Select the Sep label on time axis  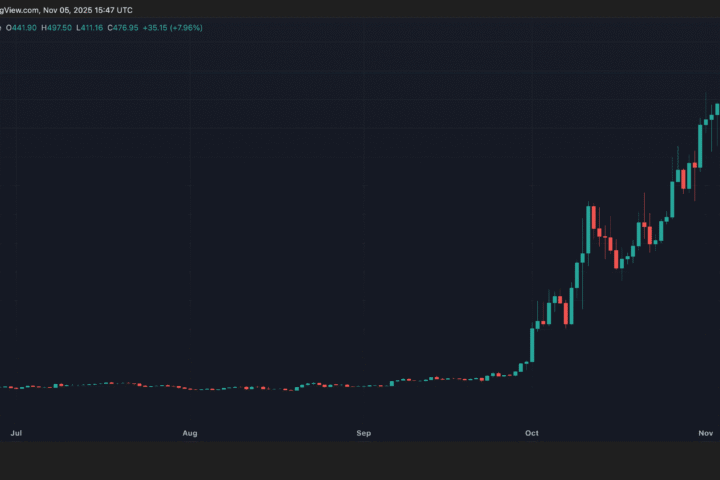364,433
